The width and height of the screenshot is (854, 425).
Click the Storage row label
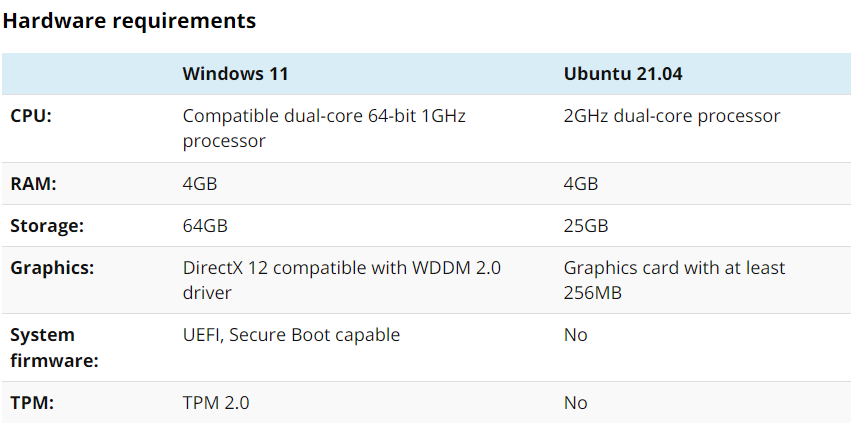point(47,226)
